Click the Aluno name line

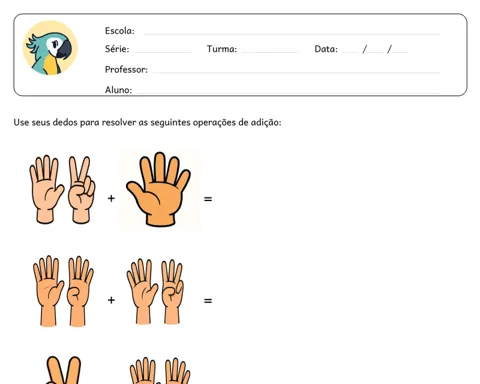pos(288,92)
